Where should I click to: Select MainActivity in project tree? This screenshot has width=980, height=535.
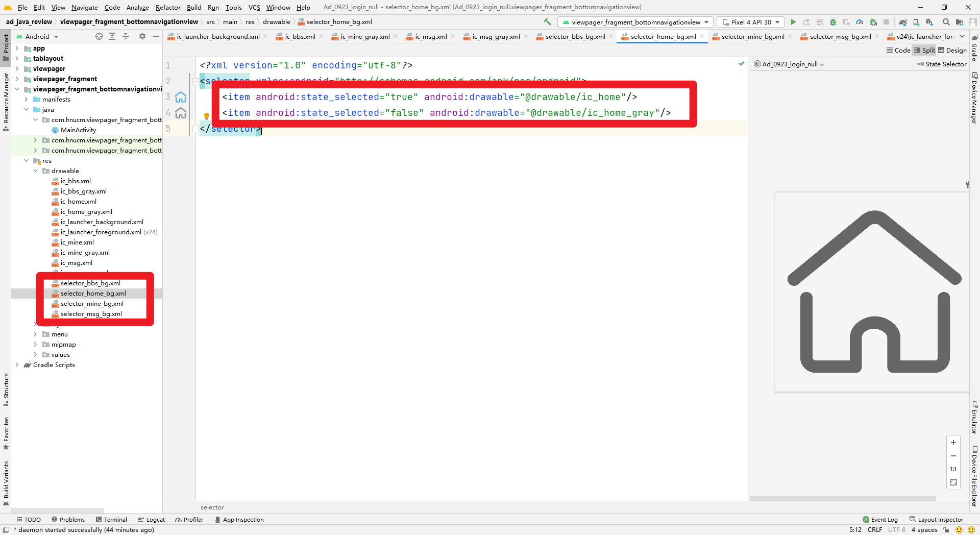coord(78,130)
